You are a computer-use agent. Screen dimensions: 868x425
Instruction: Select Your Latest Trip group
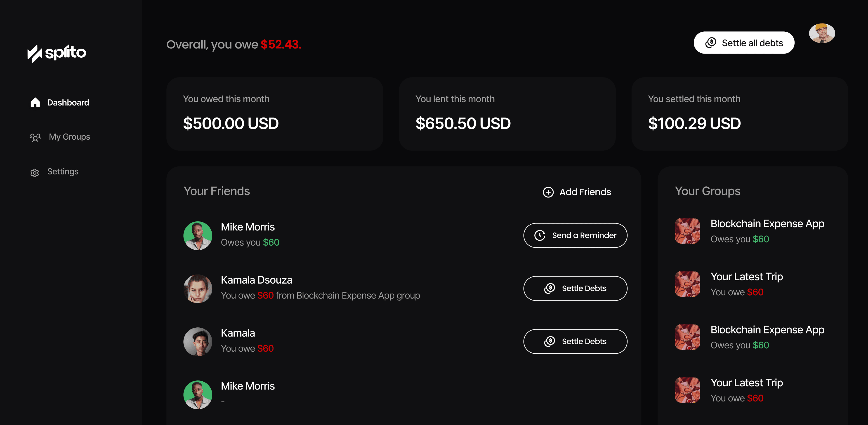pos(747,277)
